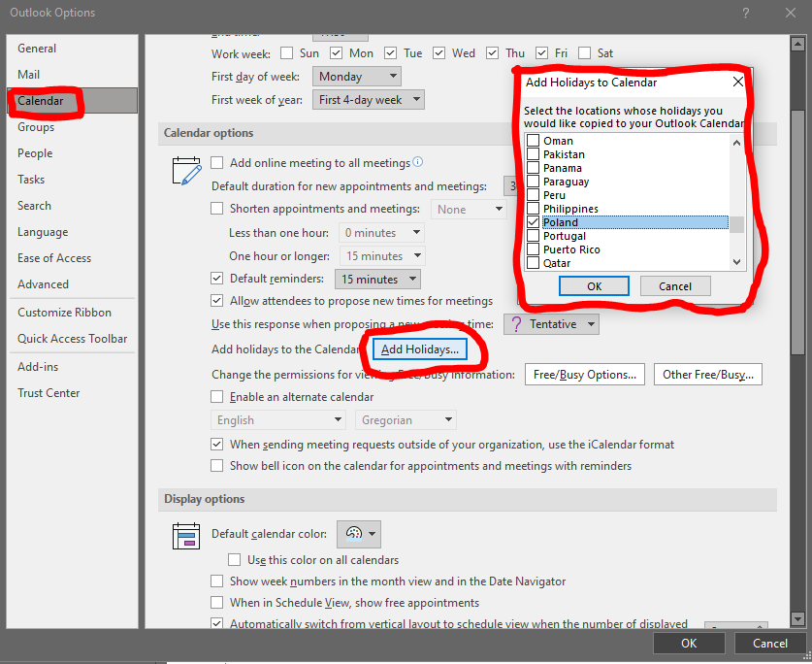The height and width of the screenshot is (664, 812).
Task: Click the info icon beside online meeting option
Action: (418, 162)
